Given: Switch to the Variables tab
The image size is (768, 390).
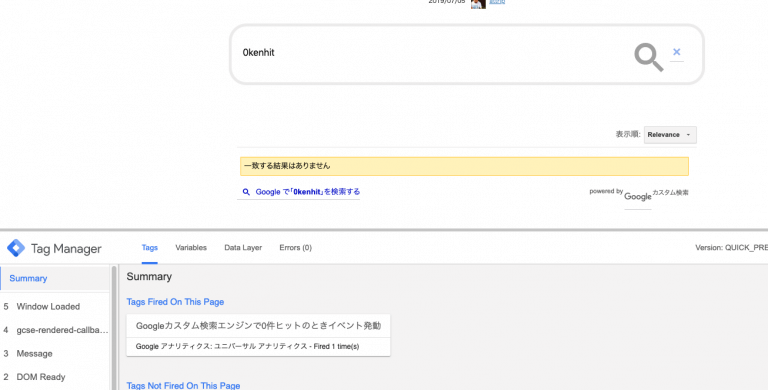Looking at the screenshot, I should (191, 248).
